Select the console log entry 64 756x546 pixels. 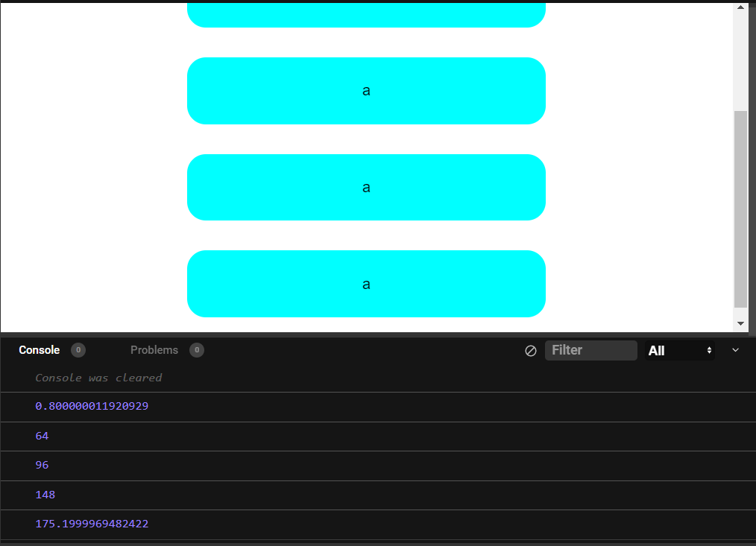click(42, 436)
